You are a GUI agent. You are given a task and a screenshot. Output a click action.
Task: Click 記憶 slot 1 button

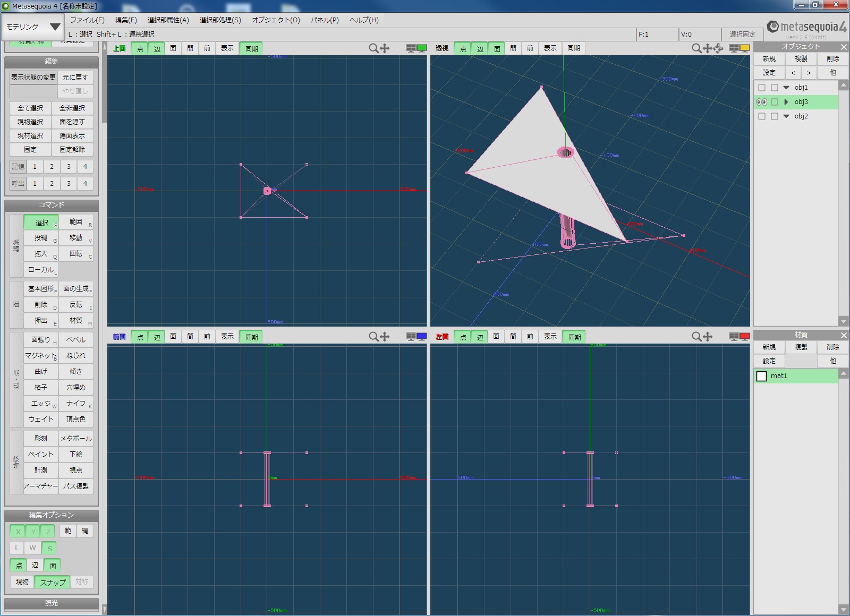point(35,167)
